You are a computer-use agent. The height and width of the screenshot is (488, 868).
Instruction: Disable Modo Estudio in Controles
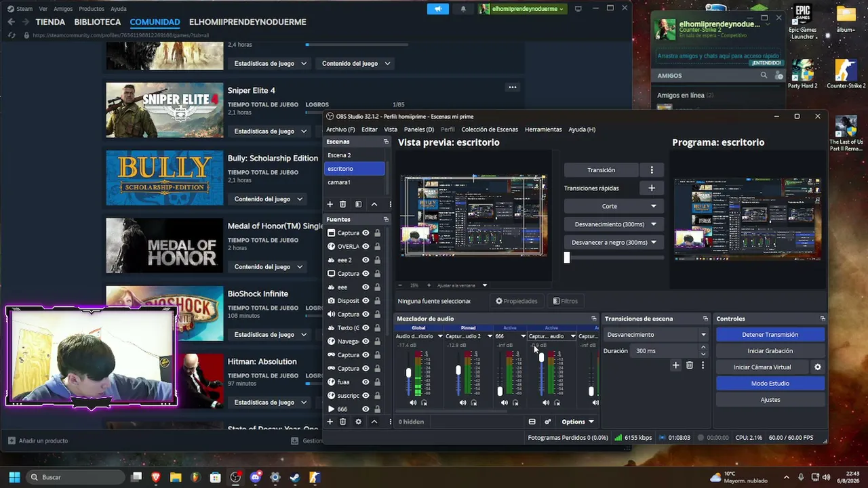770,384
